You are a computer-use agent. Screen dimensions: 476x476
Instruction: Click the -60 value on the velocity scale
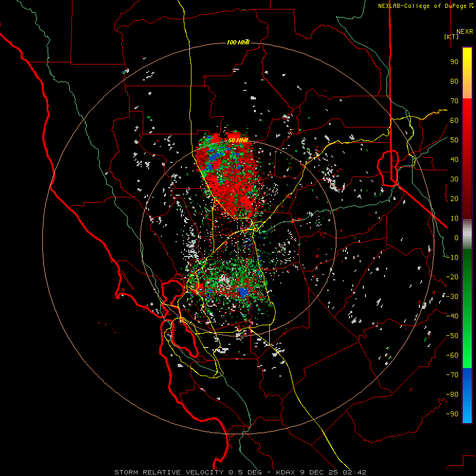452,355
